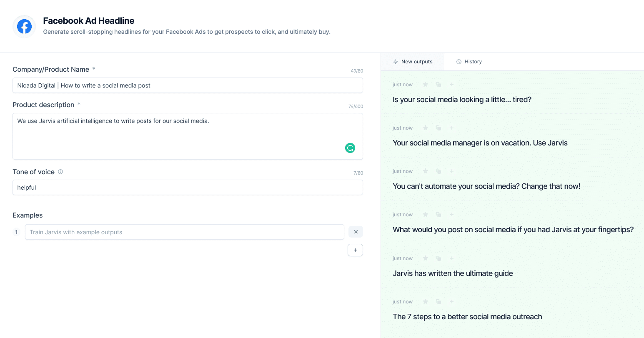Click 'Is your social media looking a little... tired?' text
Screen dimensions: 644x338
point(462,100)
